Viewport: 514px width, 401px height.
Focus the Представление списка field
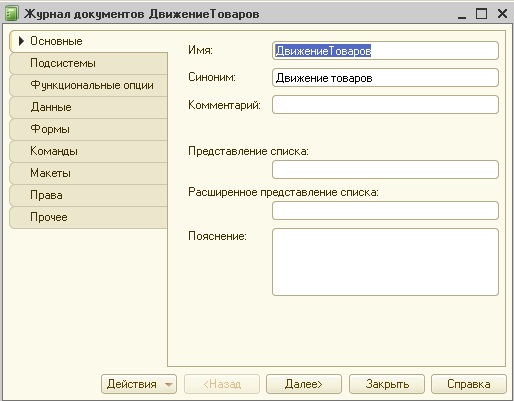(x=385, y=169)
